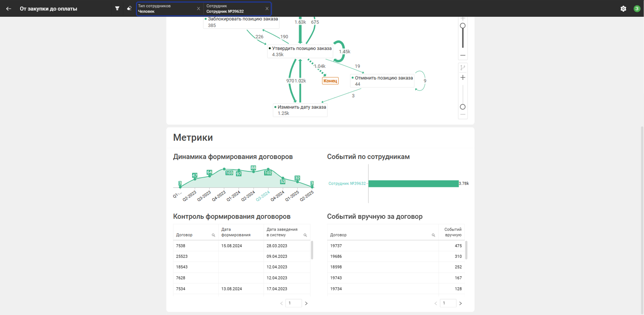The width and height of the screenshot is (644, 315).
Task: Open the settings gear
Action: point(623,9)
